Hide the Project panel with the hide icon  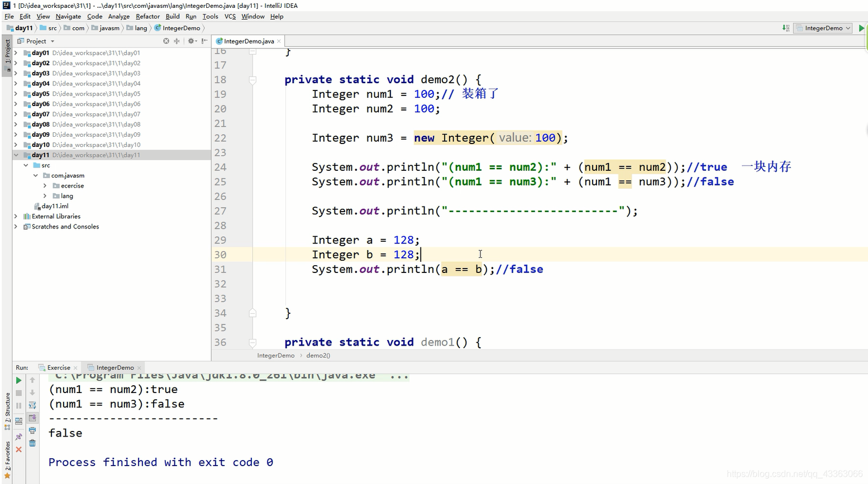(x=204, y=41)
